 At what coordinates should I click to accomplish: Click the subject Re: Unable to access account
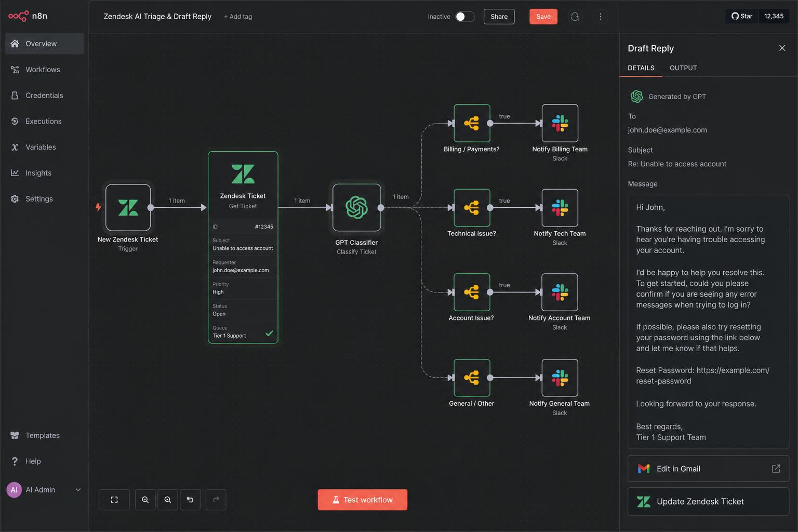(677, 164)
